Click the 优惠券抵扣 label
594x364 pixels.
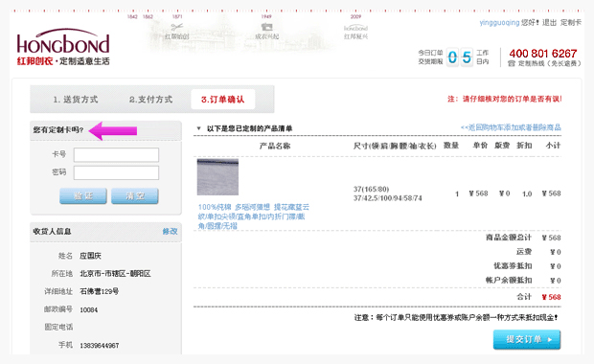click(513, 266)
